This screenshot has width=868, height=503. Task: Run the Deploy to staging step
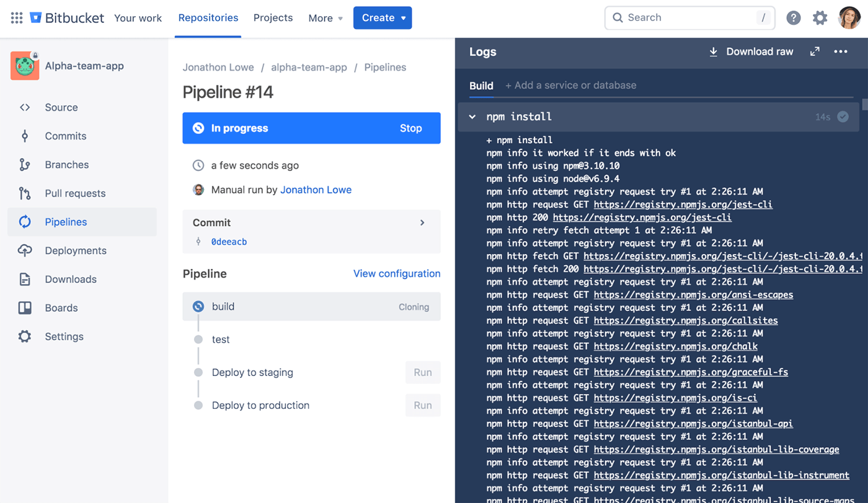point(423,372)
